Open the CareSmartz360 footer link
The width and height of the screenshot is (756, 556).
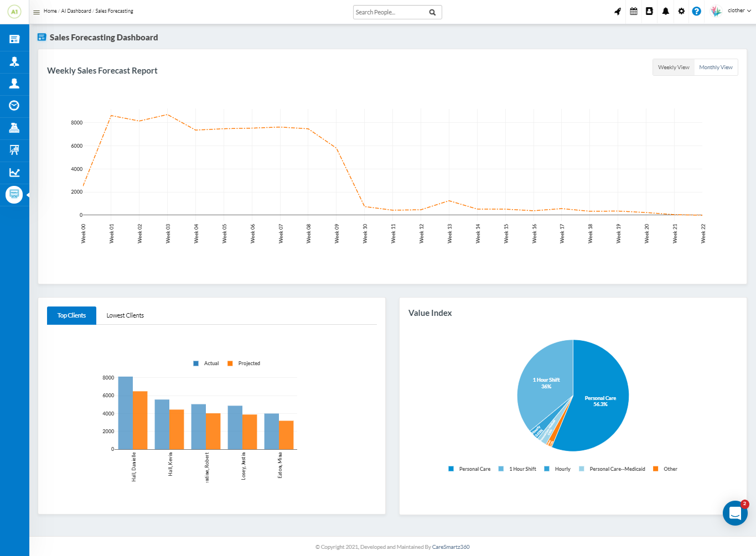(x=451, y=547)
